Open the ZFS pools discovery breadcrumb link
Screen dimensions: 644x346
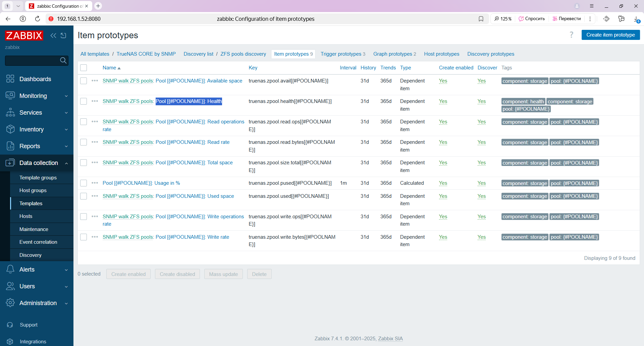[x=243, y=54]
